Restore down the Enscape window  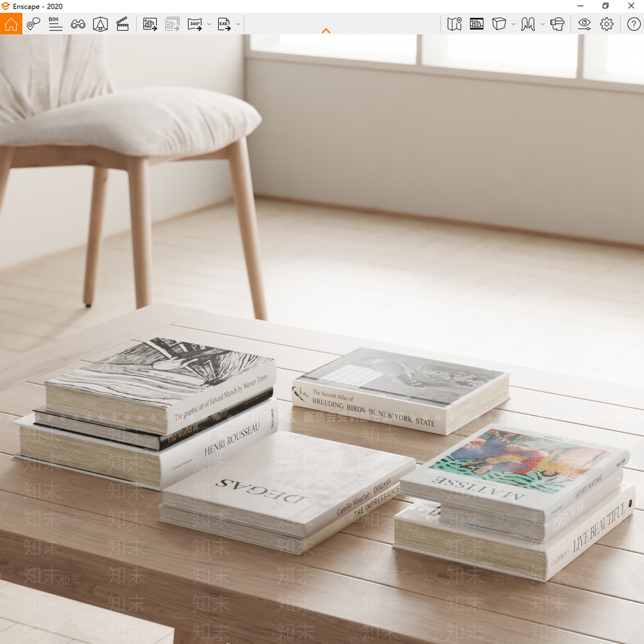pos(605,6)
